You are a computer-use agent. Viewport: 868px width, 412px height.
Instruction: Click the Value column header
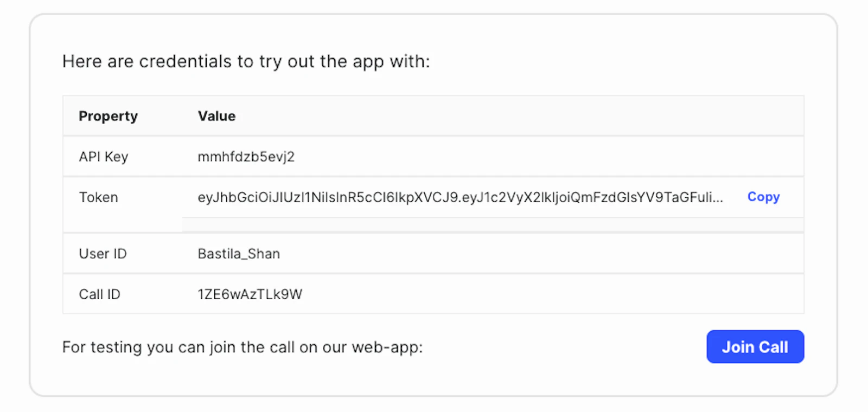click(216, 115)
